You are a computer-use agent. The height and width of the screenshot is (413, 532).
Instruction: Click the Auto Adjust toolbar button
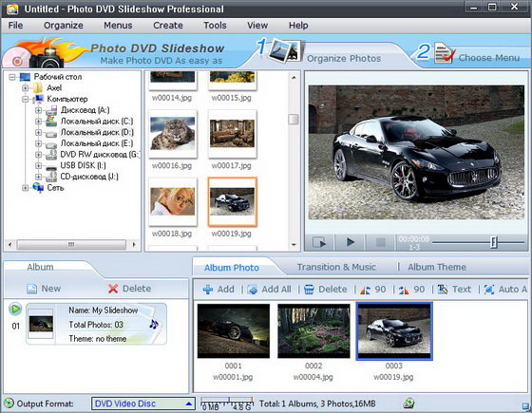coord(505,290)
